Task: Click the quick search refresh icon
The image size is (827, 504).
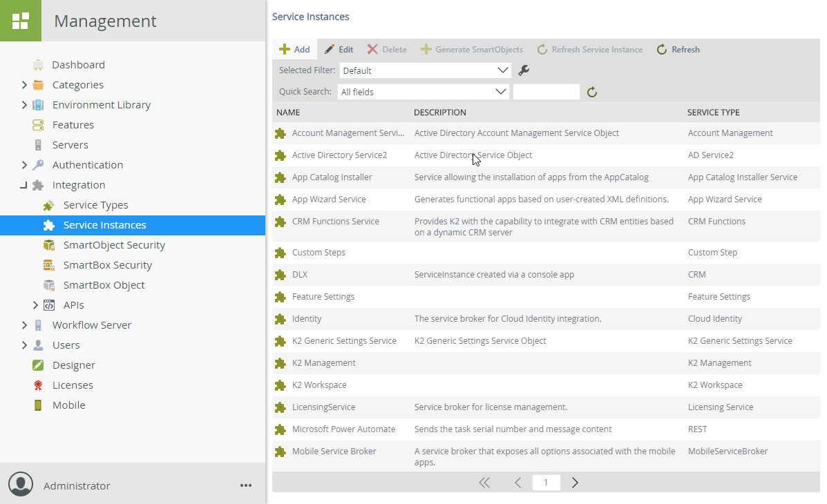Action: [x=592, y=93]
